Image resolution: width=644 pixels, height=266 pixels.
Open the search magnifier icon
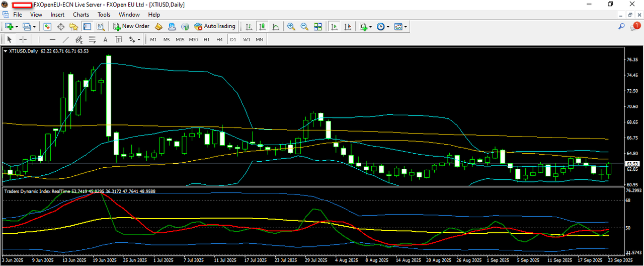tap(622, 26)
